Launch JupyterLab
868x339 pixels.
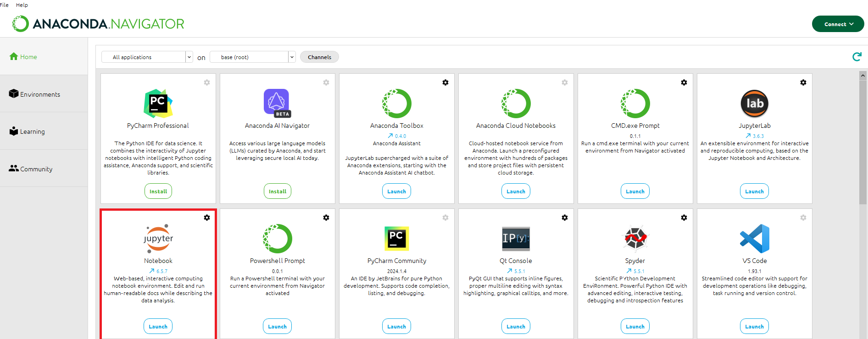(755, 191)
